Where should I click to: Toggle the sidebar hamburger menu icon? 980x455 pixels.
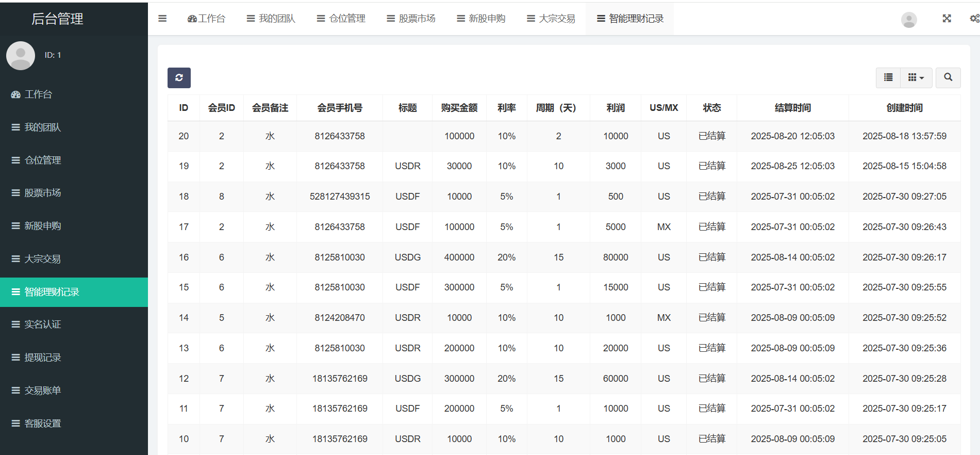point(162,19)
